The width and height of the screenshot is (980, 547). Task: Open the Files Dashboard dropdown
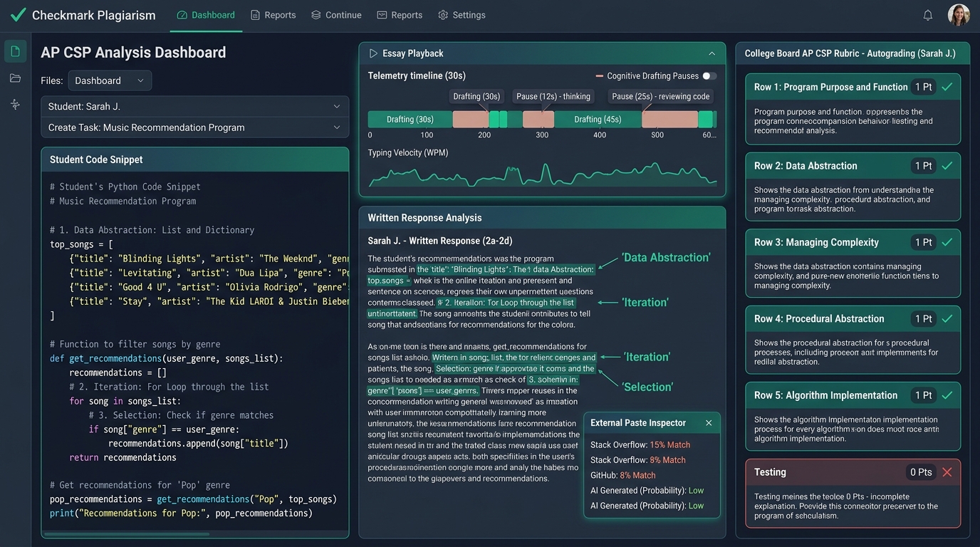pos(110,80)
